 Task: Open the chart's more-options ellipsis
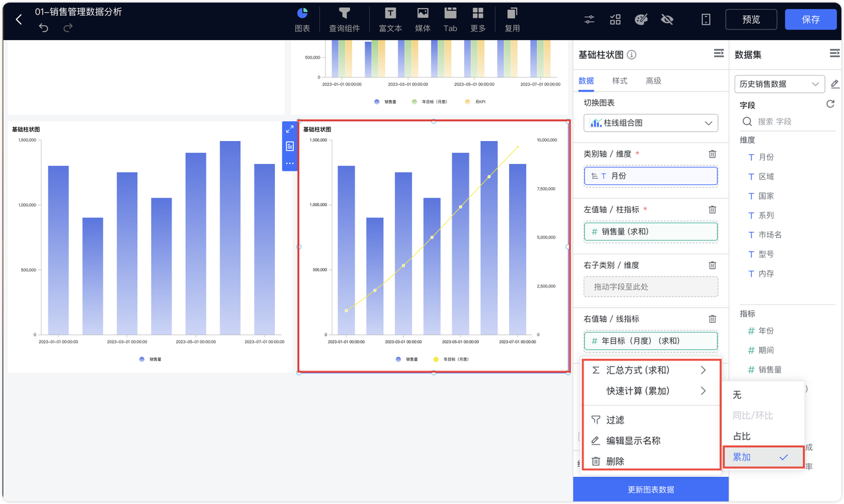[289, 163]
